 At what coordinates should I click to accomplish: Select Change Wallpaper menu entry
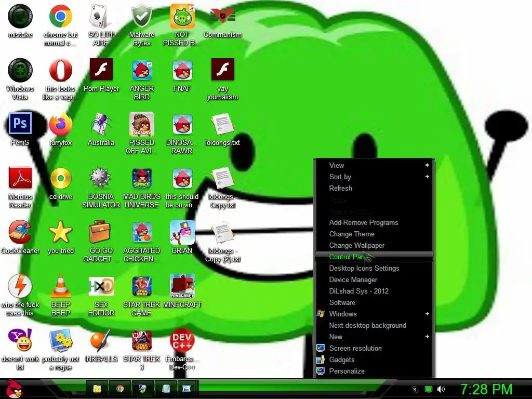point(374,245)
